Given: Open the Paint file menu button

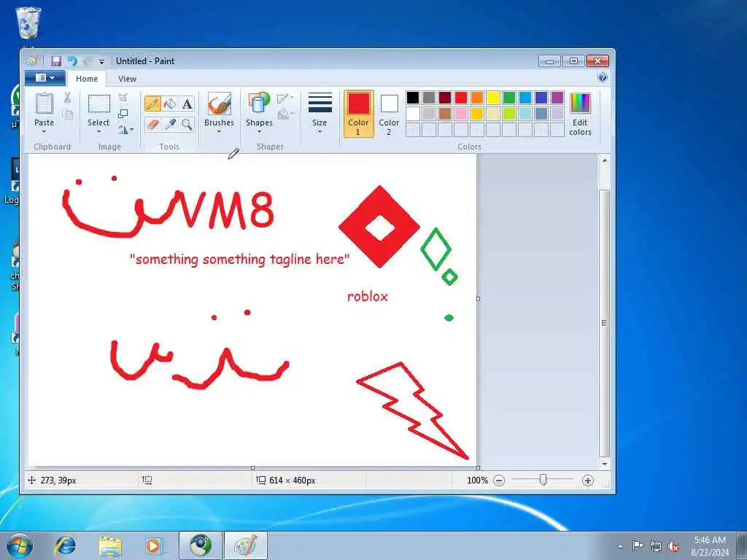Looking at the screenshot, I should pos(44,78).
